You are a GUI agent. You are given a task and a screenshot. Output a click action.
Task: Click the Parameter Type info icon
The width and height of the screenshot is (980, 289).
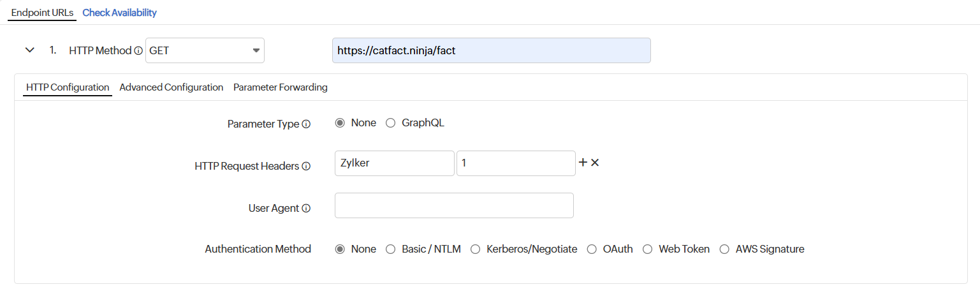(306, 124)
